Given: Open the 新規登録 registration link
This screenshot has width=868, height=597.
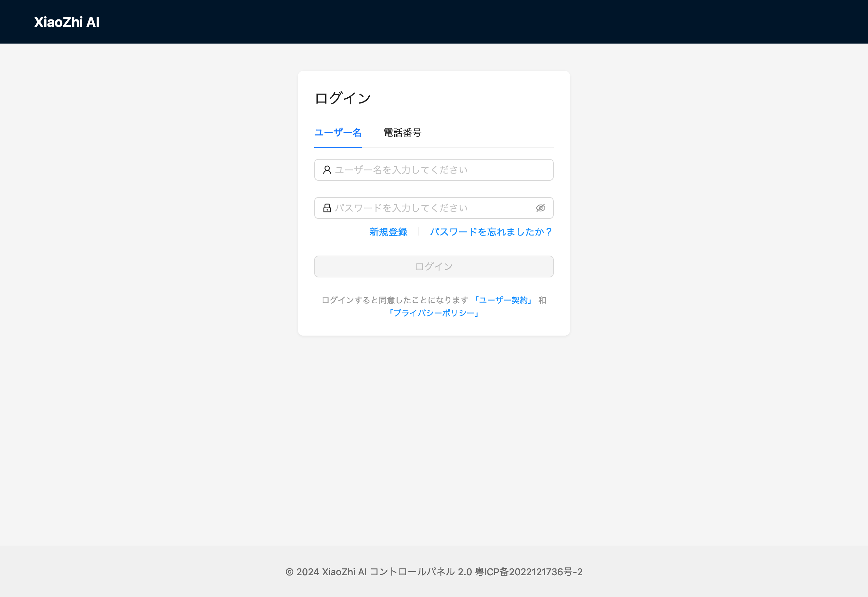Looking at the screenshot, I should tap(388, 232).
